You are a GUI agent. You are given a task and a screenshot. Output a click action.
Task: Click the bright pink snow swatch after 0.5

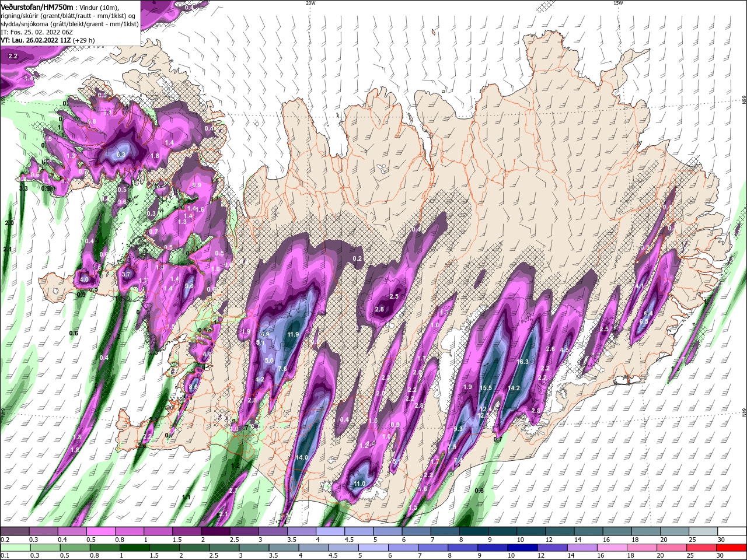[100, 531]
